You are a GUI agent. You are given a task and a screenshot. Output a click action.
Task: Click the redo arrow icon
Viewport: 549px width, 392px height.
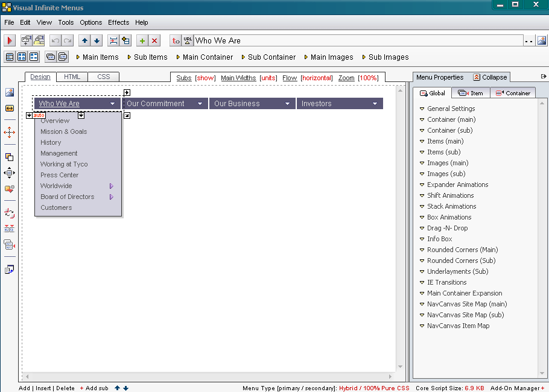pos(68,40)
